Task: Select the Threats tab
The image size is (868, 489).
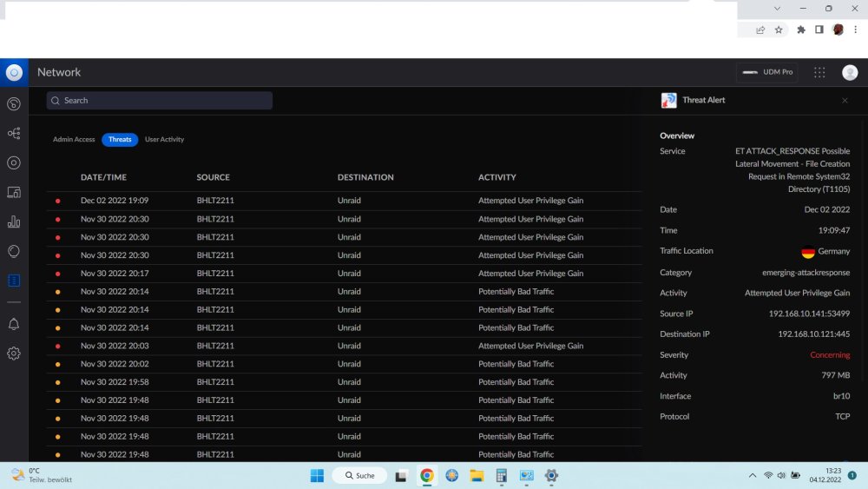Action: [x=120, y=140]
